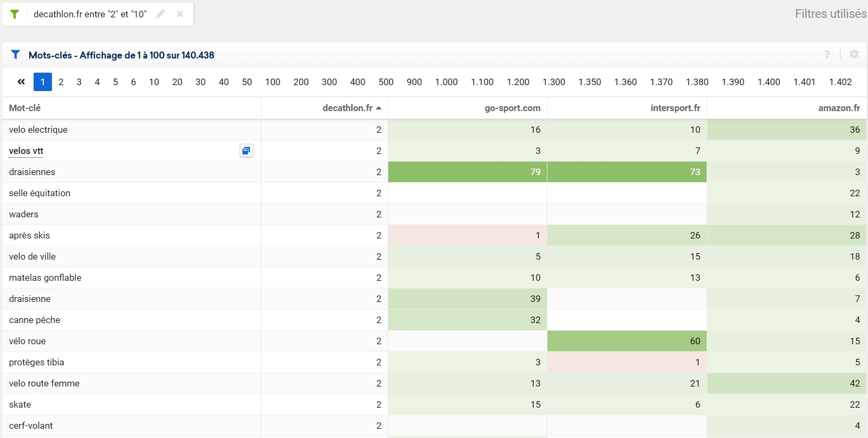Jump to pagination page 1.350

pyautogui.click(x=590, y=82)
